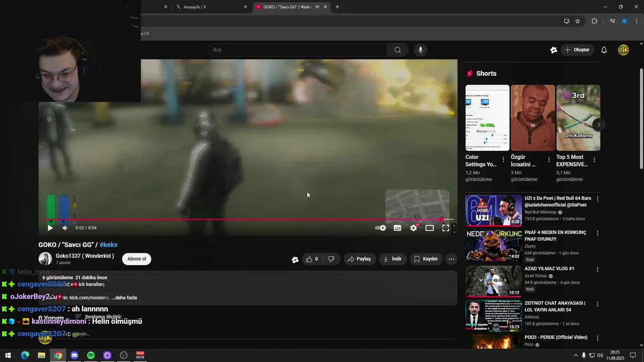This screenshot has height=362, width=644.
Task: Open File Explorer from the taskbar
Action: click(42, 355)
